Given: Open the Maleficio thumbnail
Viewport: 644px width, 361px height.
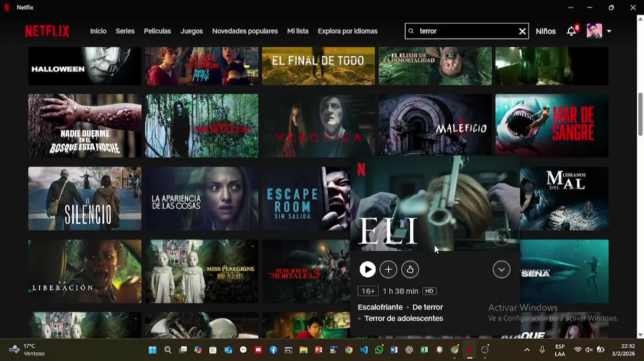Looking at the screenshot, I should [435, 125].
